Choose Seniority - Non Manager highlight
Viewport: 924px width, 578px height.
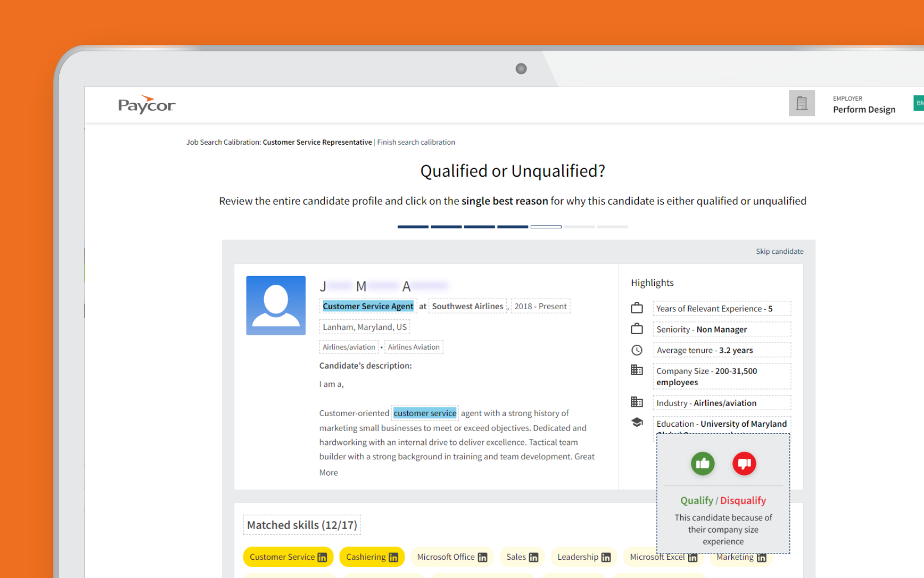click(x=722, y=329)
